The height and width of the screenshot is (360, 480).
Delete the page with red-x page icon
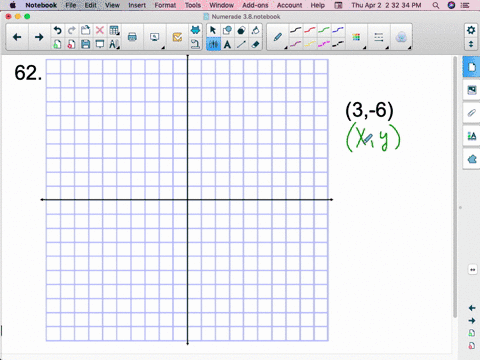71,44
